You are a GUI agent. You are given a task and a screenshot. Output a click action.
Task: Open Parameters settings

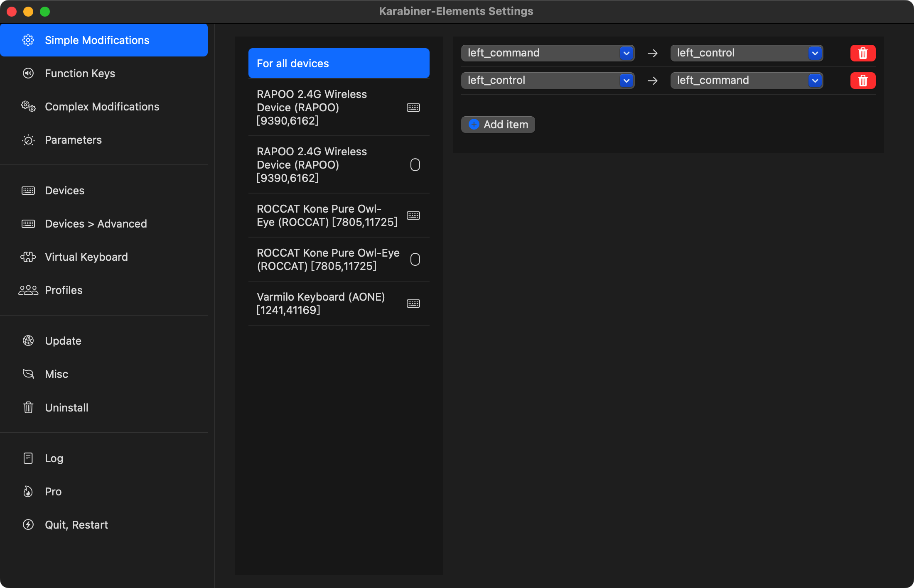tap(104, 140)
